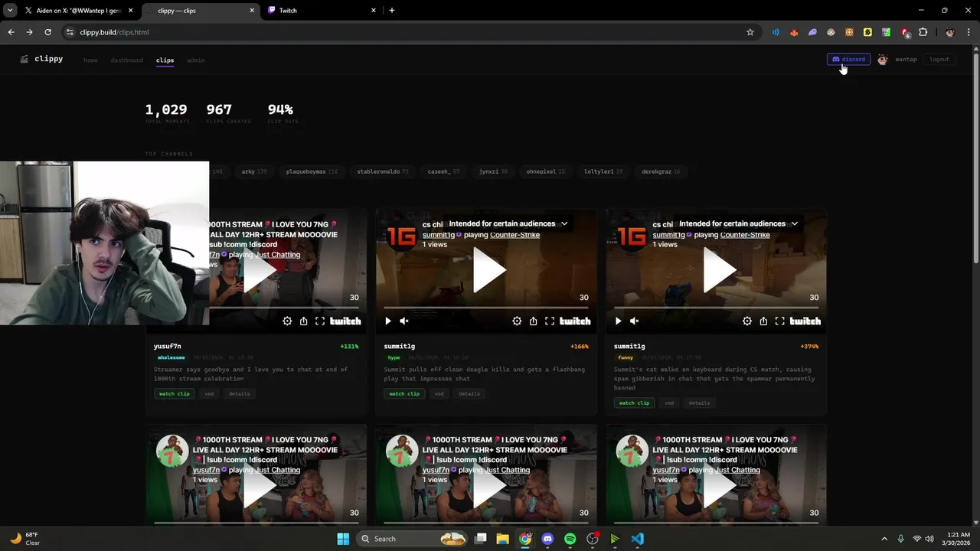Open settings gear on yusuf7n first clip player

tap(287, 321)
